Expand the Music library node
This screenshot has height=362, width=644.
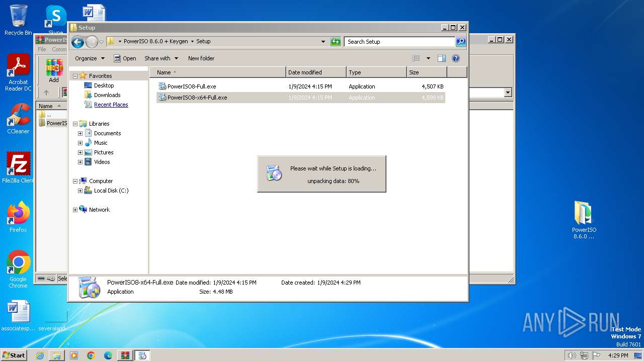80,143
